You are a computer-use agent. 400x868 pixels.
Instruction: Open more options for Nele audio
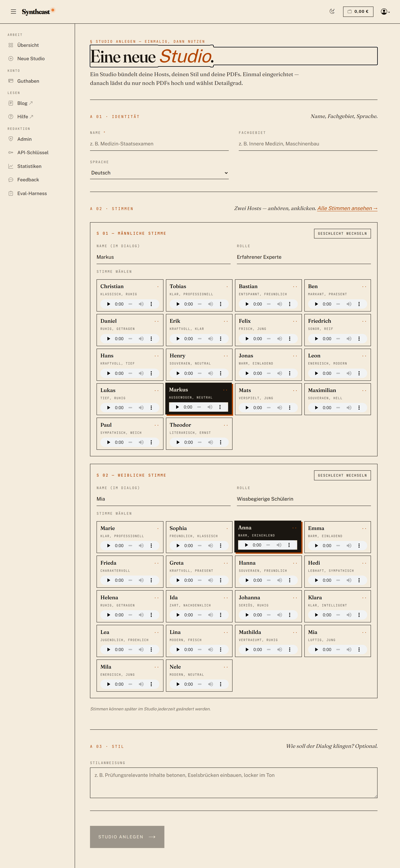point(221,685)
